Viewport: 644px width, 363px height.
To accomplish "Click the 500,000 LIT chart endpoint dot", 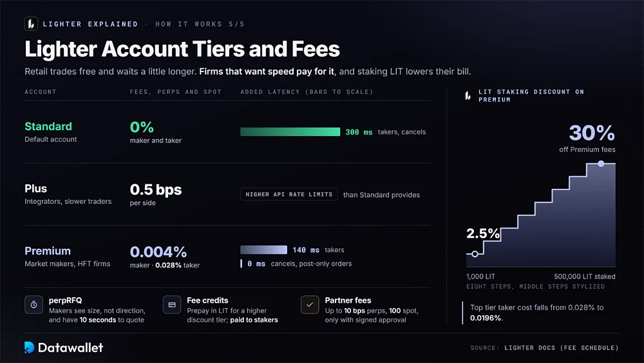I will click(x=601, y=164).
